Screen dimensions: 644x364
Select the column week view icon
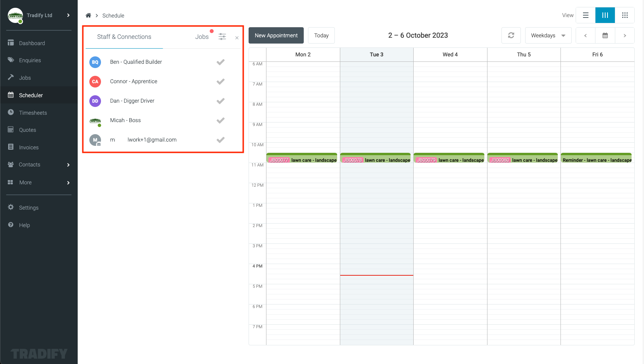click(x=605, y=15)
